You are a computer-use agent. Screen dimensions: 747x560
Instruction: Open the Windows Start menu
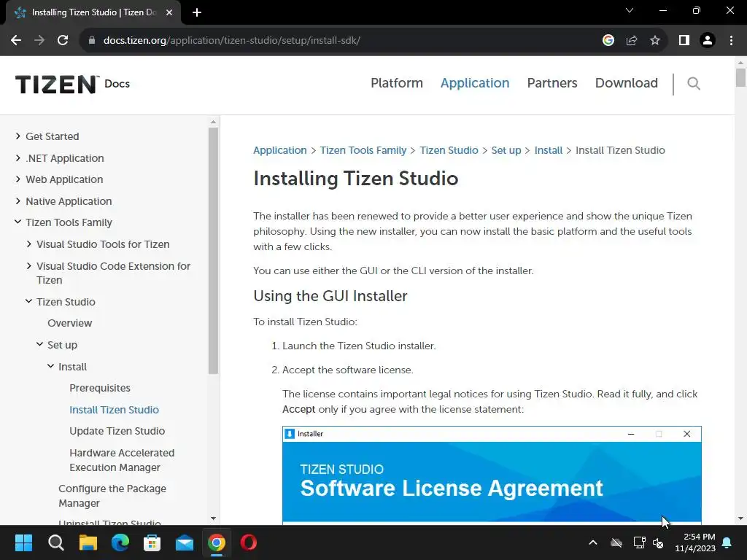(x=23, y=542)
